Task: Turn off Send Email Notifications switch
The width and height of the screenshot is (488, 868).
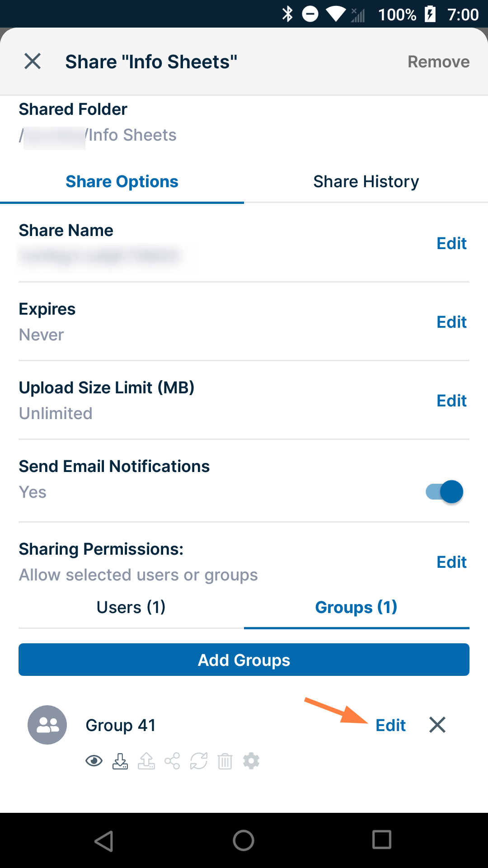Action: pos(445,491)
